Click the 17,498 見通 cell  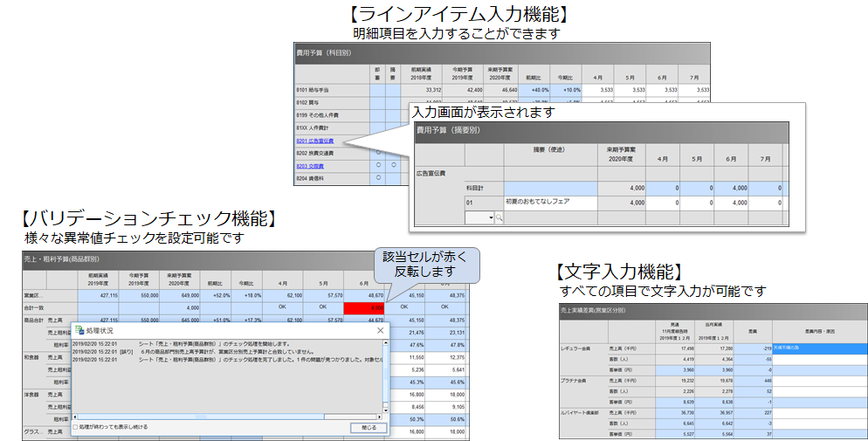(x=675, y=348)
